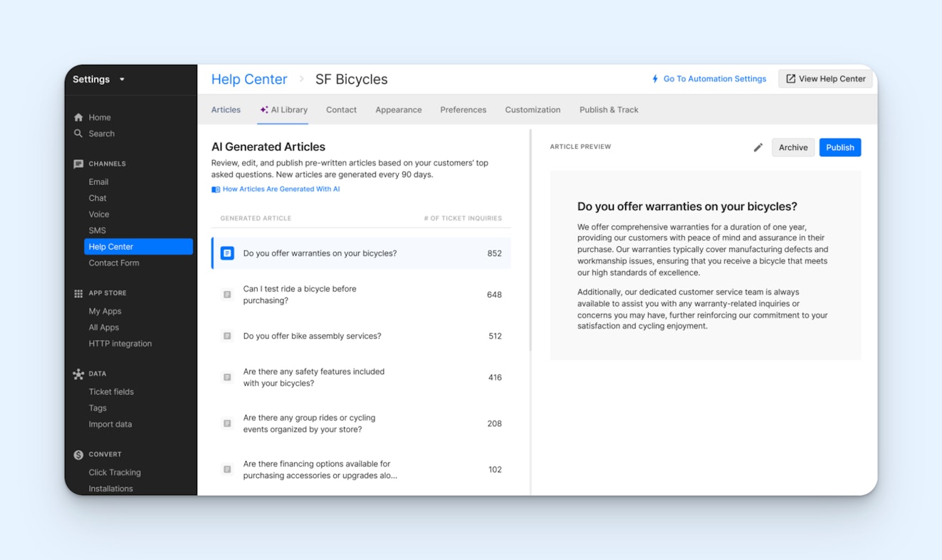Viewport: 942px width, 560px height.
Task: Click the Search magnifier icon in sidebar
Action: click(x=78, y=134)
